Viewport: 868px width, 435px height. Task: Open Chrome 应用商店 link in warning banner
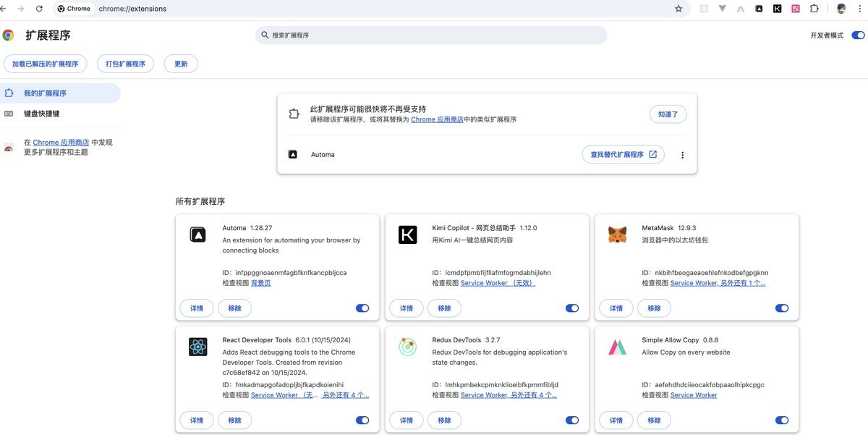tap(437, 119)
